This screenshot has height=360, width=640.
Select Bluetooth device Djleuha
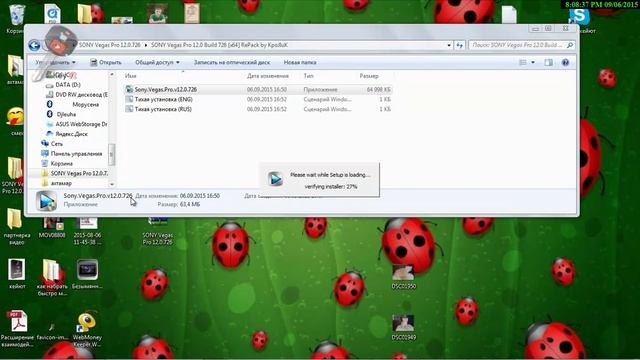click(67, 114)
